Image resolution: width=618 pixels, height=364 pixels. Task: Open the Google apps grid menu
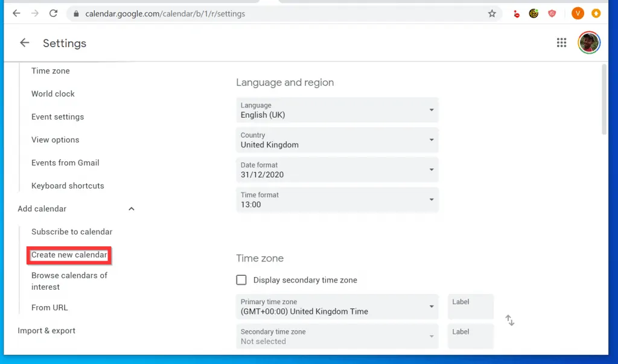click(561, 42)
